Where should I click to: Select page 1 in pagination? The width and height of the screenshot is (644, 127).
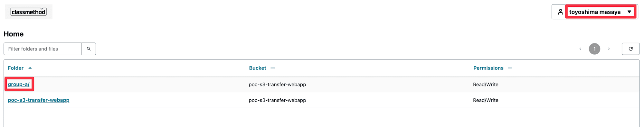[594, 49]
